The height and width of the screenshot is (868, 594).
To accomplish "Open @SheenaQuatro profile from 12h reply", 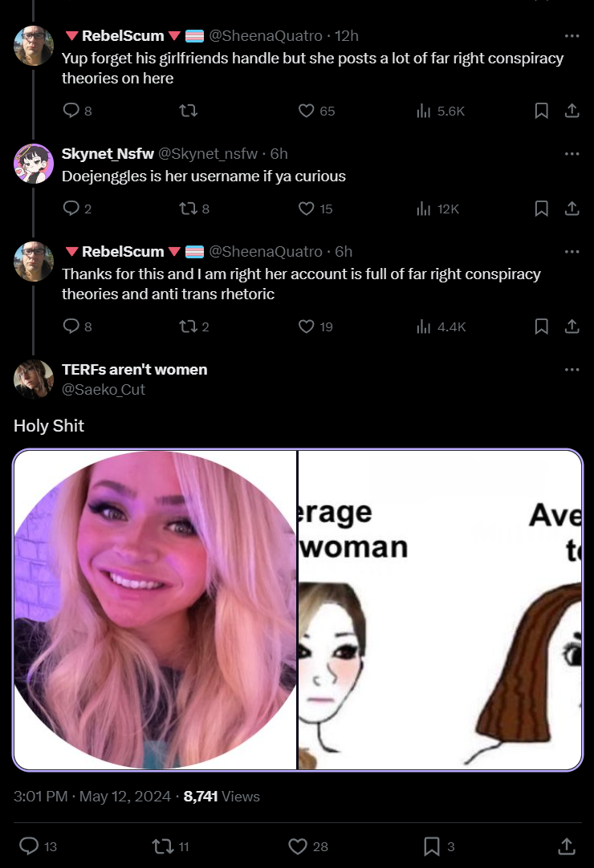I will click(266, 36).
